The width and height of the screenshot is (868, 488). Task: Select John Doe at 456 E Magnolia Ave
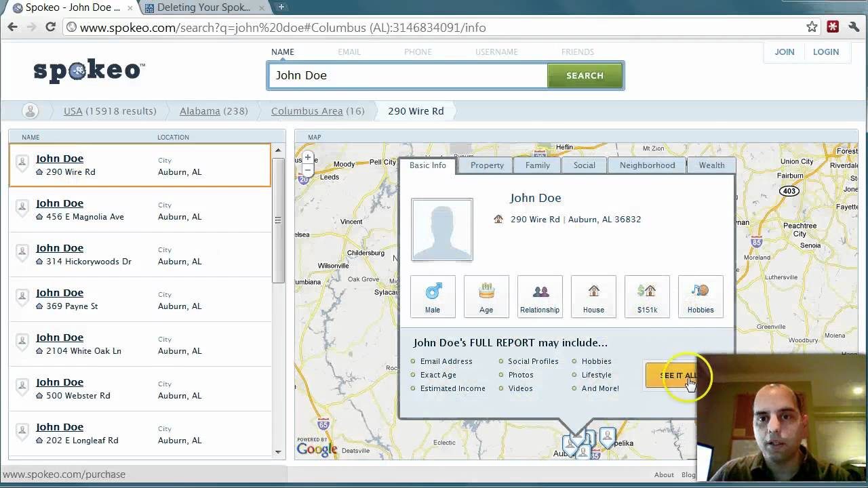[60, 203]
